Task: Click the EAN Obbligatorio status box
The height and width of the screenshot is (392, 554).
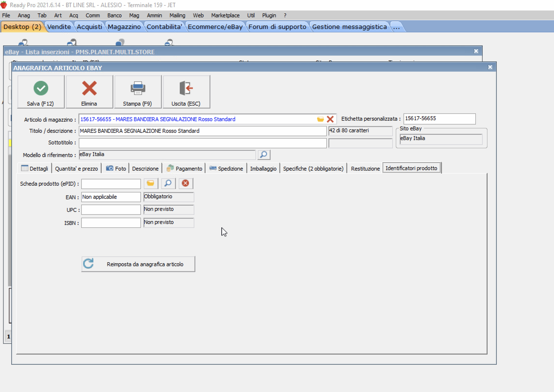Action: 169,197
